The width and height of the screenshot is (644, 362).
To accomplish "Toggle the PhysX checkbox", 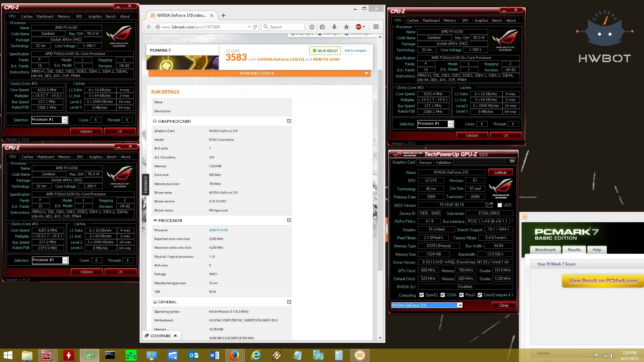I will pos(462,295).
